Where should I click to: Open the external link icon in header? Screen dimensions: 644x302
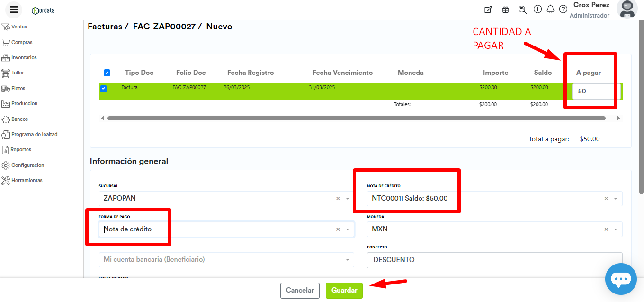[x=488, y=9]
